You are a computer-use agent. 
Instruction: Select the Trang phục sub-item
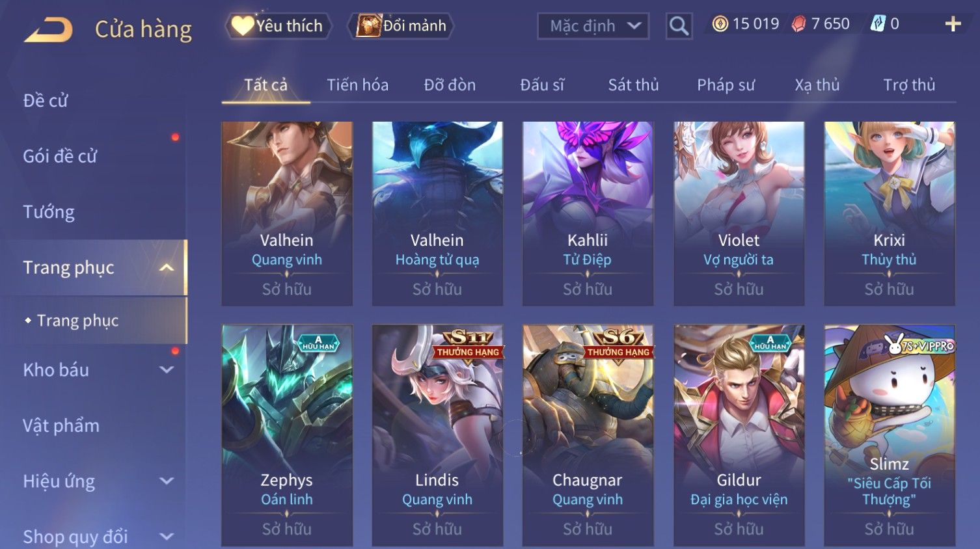pos(77,320)
